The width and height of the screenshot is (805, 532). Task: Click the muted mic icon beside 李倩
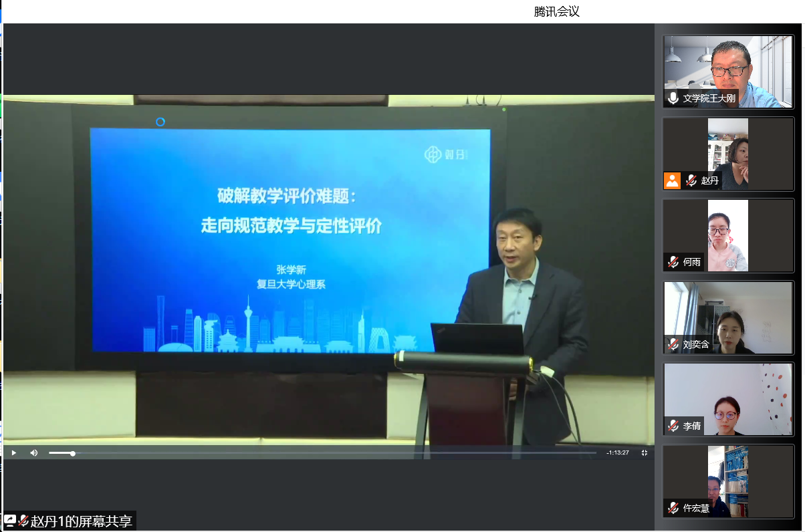pyautogui.click(x=673, y=426)
